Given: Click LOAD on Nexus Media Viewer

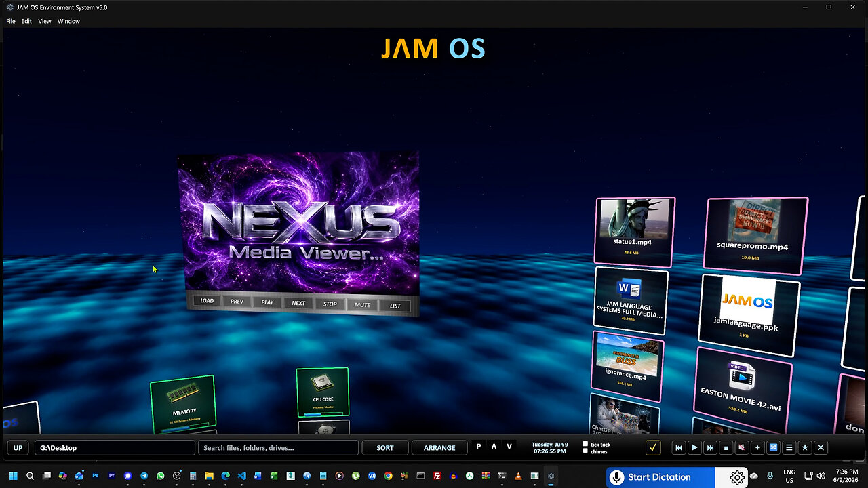Looking at the screenshot, I should (x=207, y=301).
